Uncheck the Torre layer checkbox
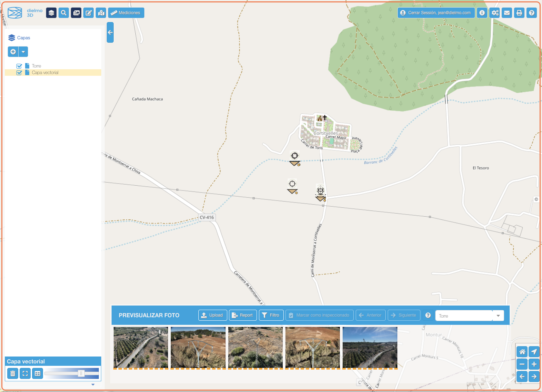Image resolution: width=542 pixels, height=392 pixels. coord(19,66)
